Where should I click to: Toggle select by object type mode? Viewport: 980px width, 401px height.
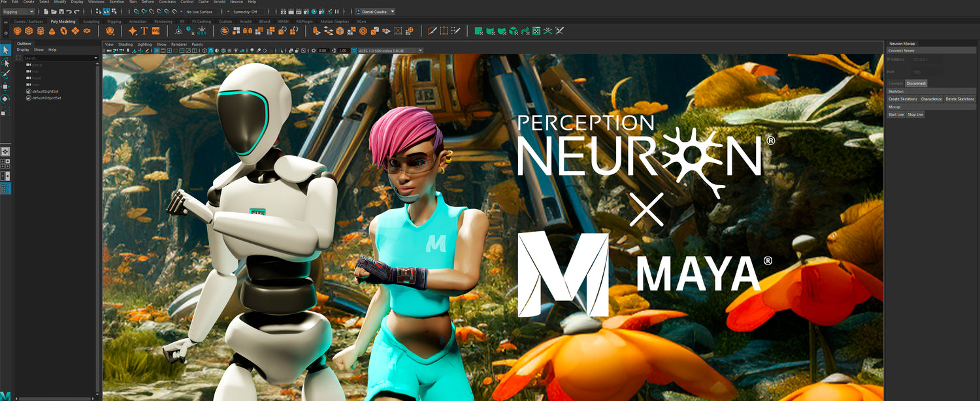click(106, 12)
